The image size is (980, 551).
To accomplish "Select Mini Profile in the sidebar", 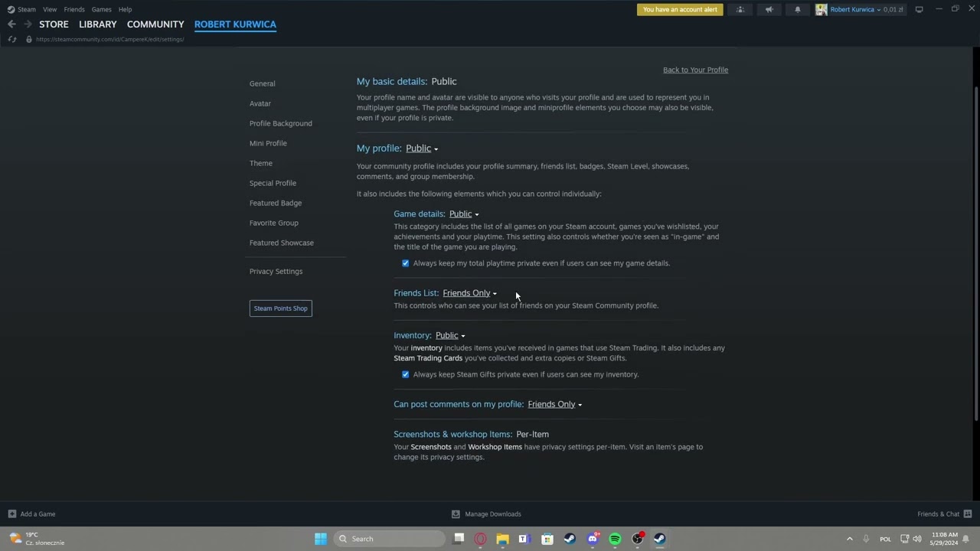I will (268, 143).
